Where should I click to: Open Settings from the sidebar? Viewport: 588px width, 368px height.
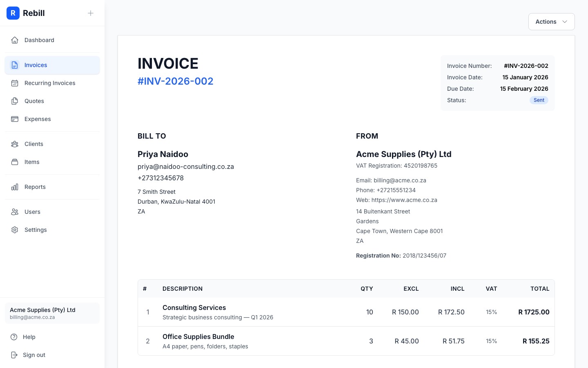tap(36, 230)
